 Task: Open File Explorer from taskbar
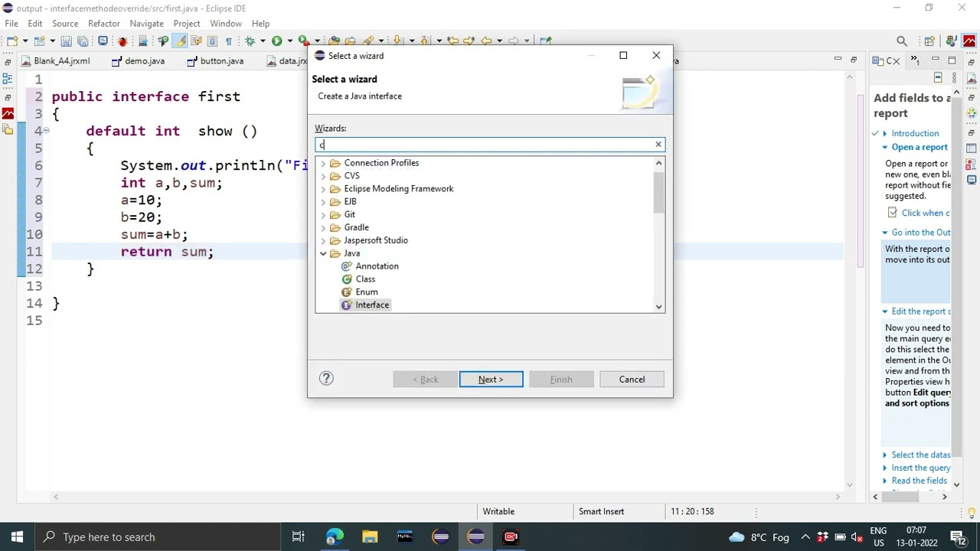tap(370, 537)
